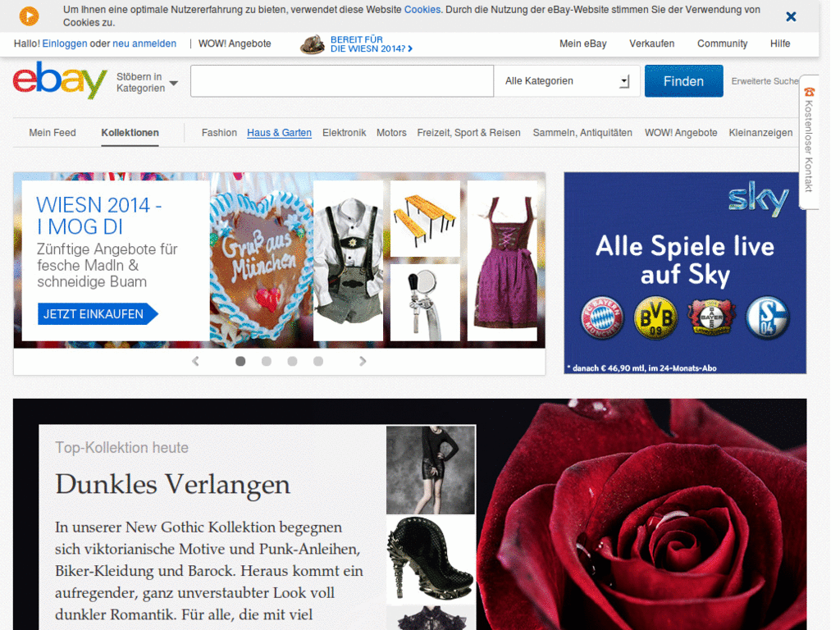Screen dimensions: 840x630
Task: Open the Alle Kategorien combo box
Action: pos(567,81)
